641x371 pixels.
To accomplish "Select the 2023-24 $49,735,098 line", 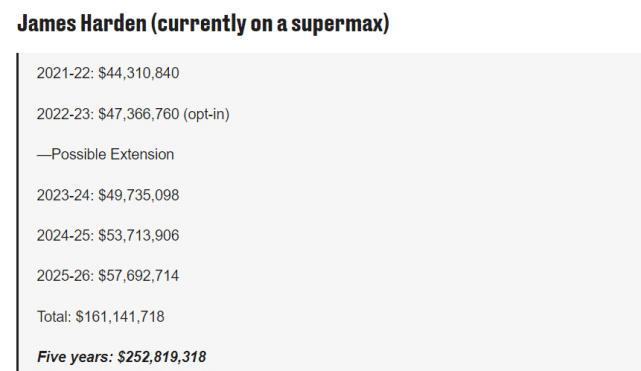I will [108, 195].
